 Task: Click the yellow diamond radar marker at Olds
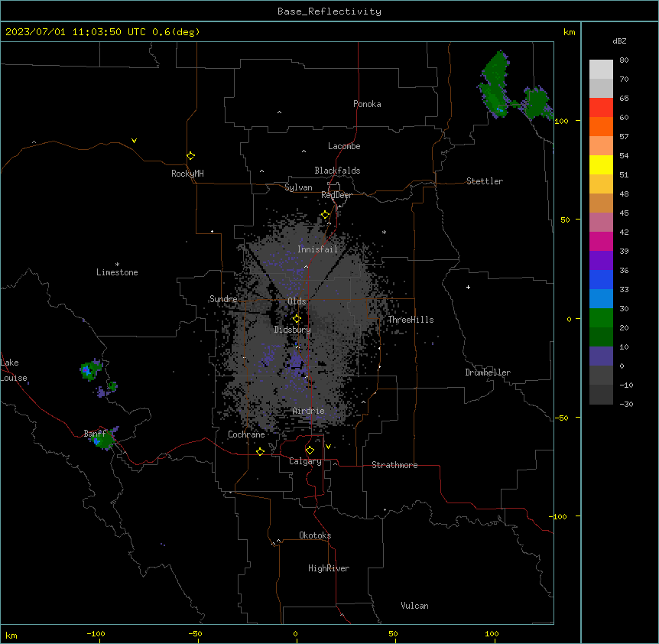coord(297,319)
